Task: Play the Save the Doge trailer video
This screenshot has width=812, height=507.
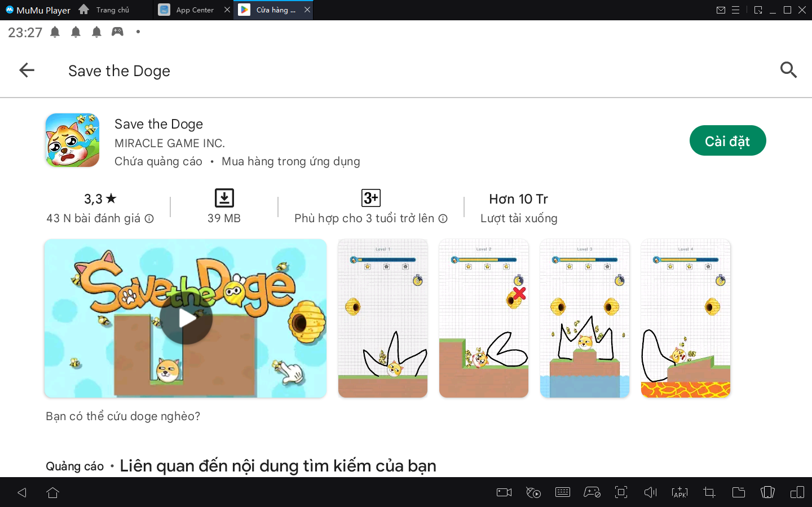Action: tap(186, 319)
